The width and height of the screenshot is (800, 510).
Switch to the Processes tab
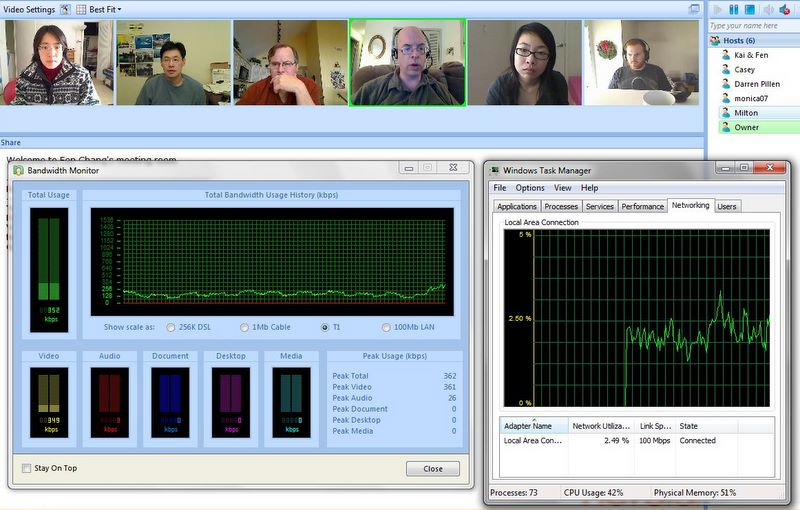(x=561, y=206)
